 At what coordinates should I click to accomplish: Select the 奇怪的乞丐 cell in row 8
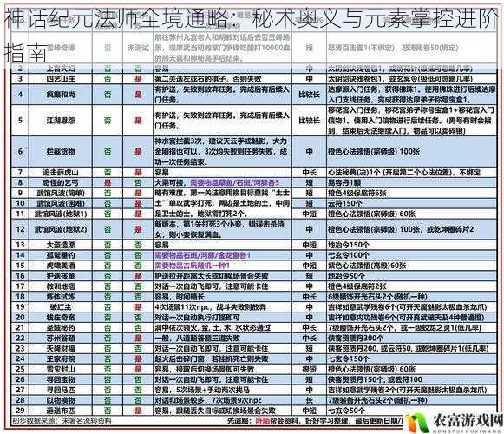tap(61, 183)
